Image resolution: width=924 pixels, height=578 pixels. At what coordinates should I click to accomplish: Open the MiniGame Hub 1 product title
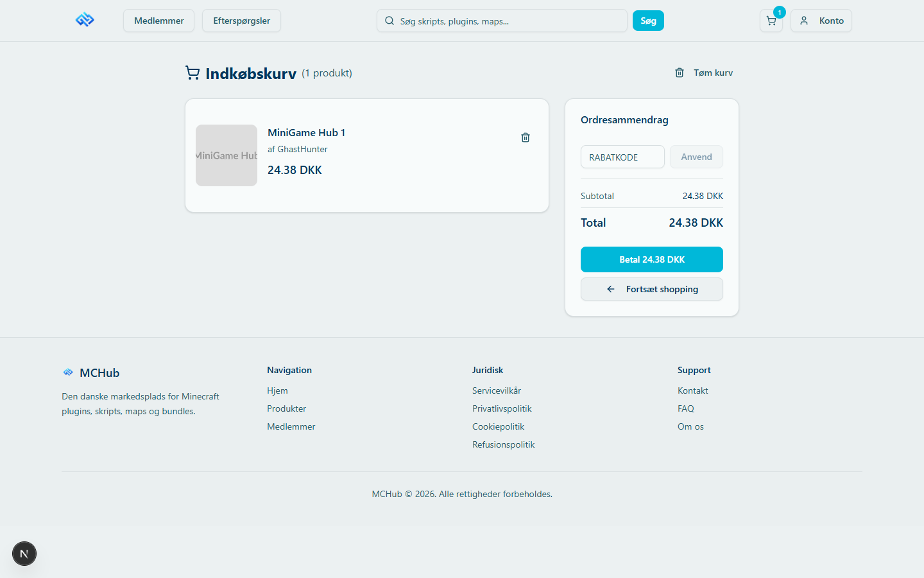306,132
